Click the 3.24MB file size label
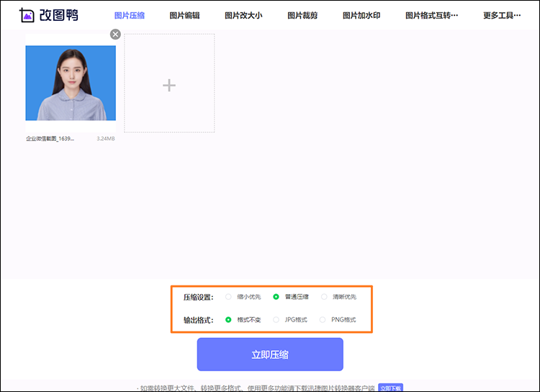This screenshot has width=540, height=392. (106, 139)
